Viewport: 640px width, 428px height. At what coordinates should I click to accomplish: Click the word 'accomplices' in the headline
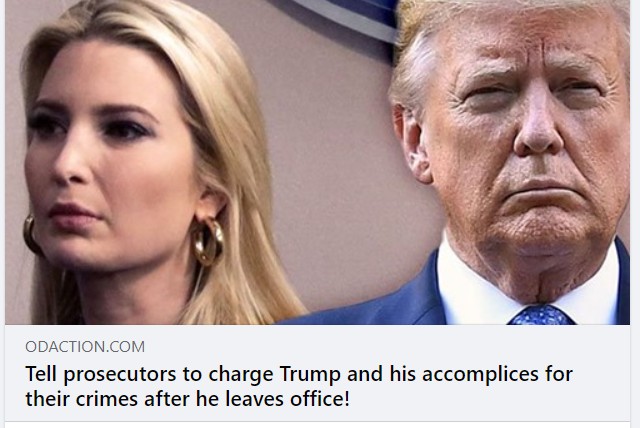(x=480, y=375)
